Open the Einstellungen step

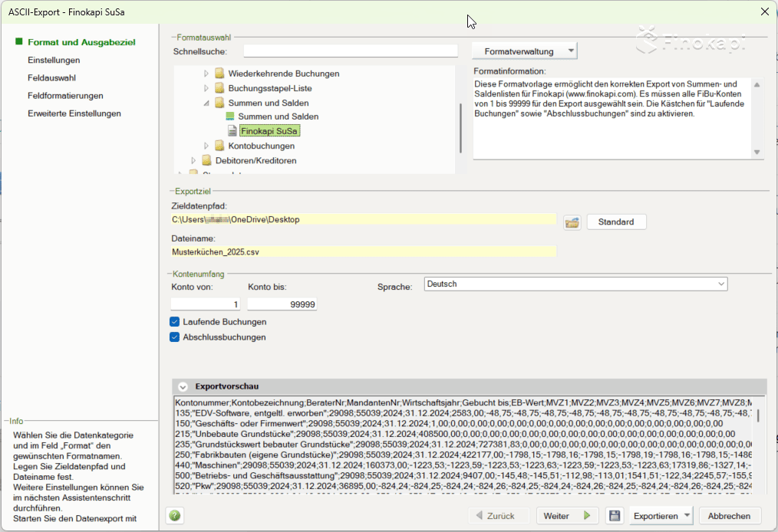tap(54, 60)
